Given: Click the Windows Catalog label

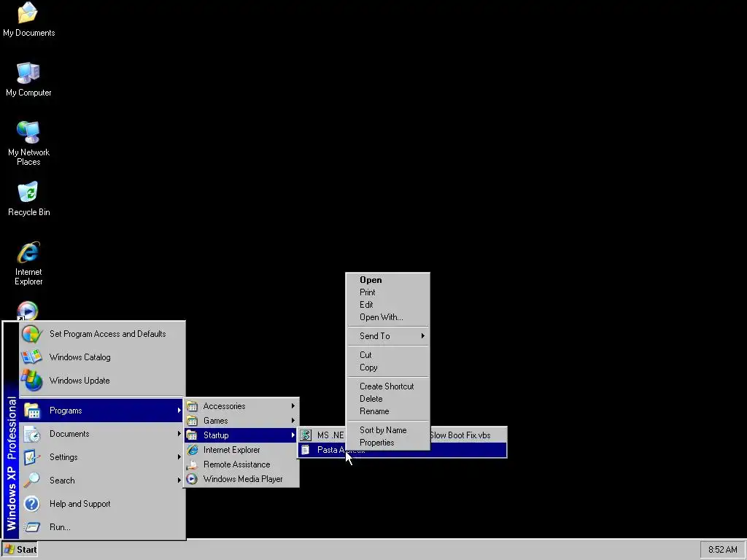Looking at the screenshot, I should click(80, 357).
